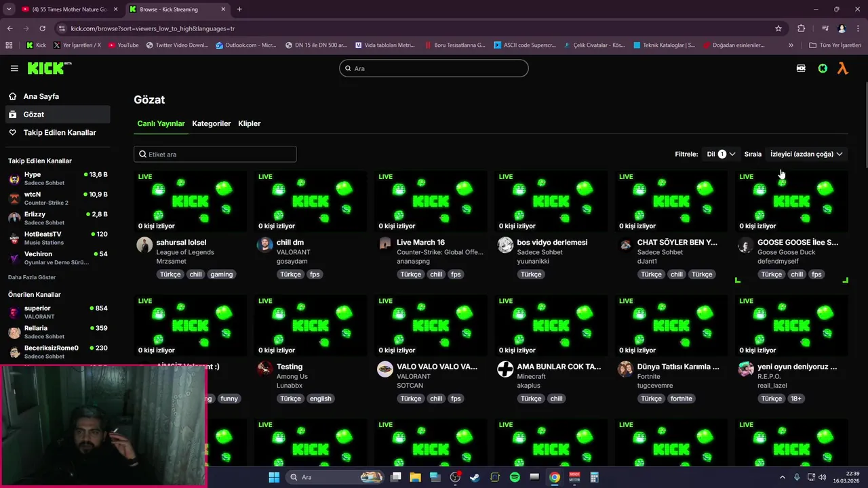Click the gaming tag under sahursal lolsel

(222, 274)
